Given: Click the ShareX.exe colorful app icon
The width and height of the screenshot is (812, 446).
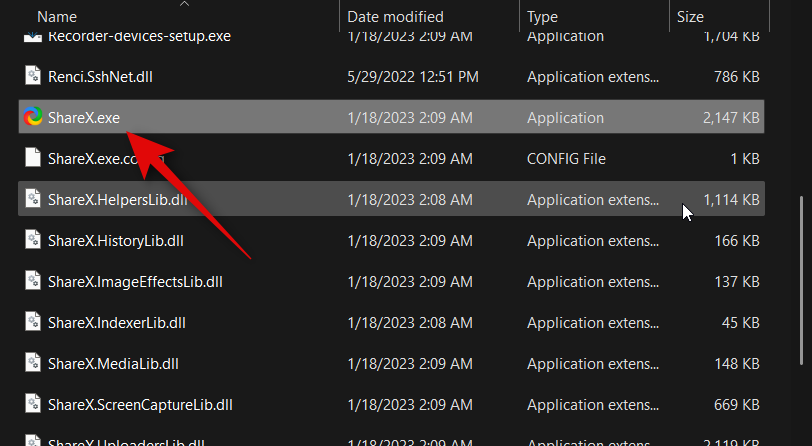Looking at the screenshot, I should point(33,117).
